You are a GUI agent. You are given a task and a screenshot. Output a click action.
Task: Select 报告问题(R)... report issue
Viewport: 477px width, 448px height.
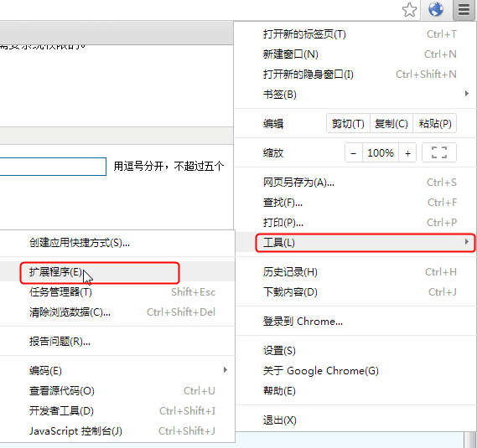pyautogui.click(x=117, y=342)
